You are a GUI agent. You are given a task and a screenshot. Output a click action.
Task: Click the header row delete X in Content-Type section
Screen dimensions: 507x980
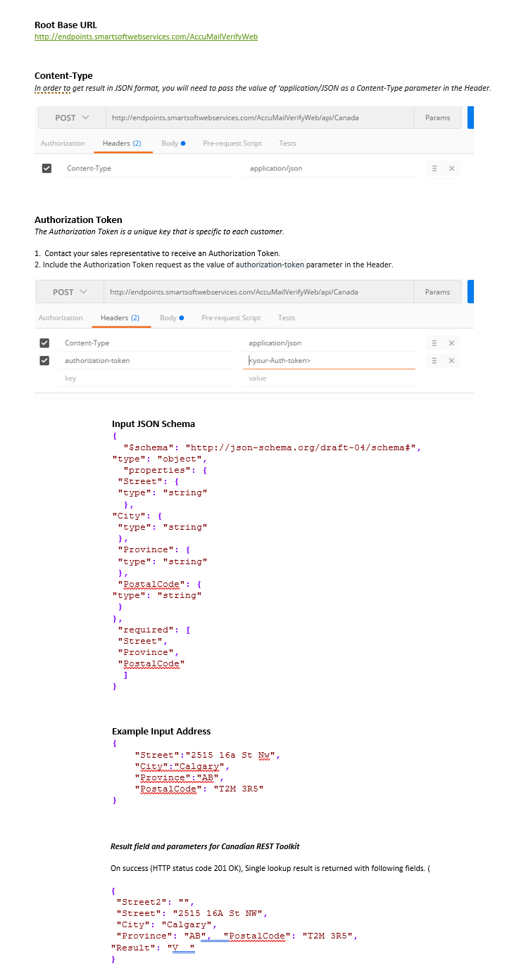pos(451,168)
